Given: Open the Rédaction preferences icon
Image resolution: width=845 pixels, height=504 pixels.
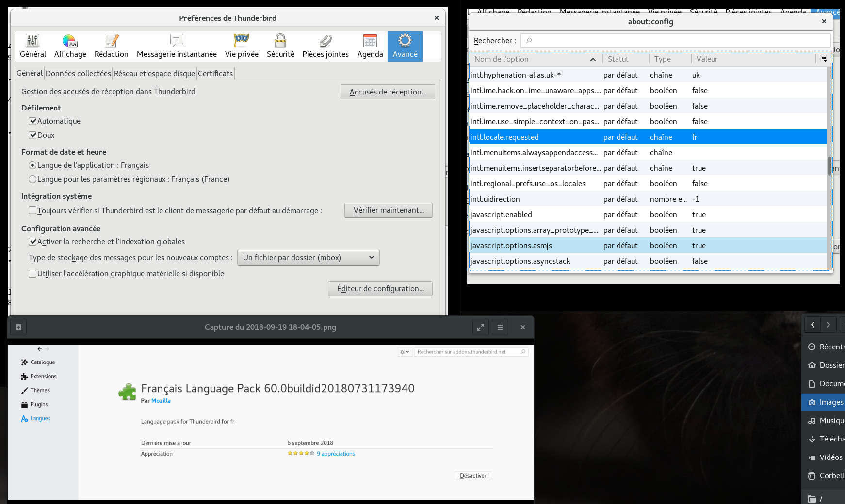Looking at the screenshot, I should coord(111,47).
